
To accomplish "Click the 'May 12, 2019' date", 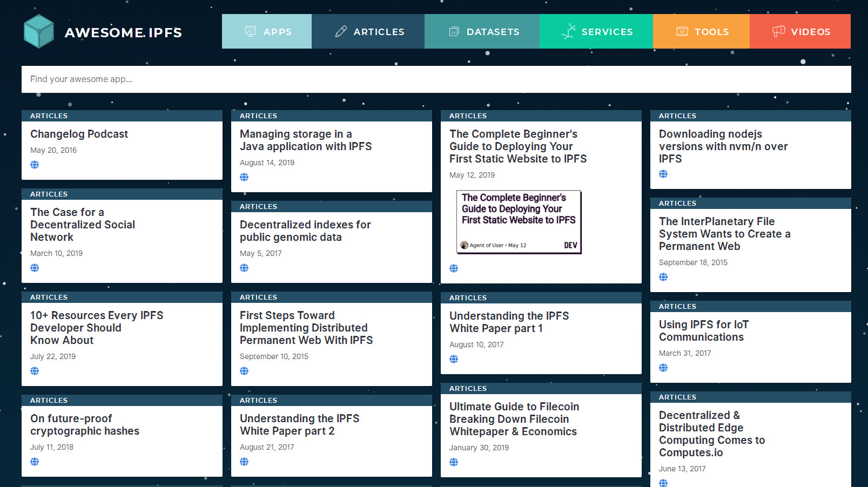I will click(472, 175).
